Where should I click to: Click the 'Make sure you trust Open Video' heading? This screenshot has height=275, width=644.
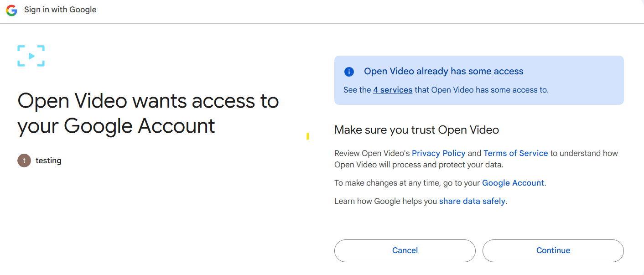[416, 130]
